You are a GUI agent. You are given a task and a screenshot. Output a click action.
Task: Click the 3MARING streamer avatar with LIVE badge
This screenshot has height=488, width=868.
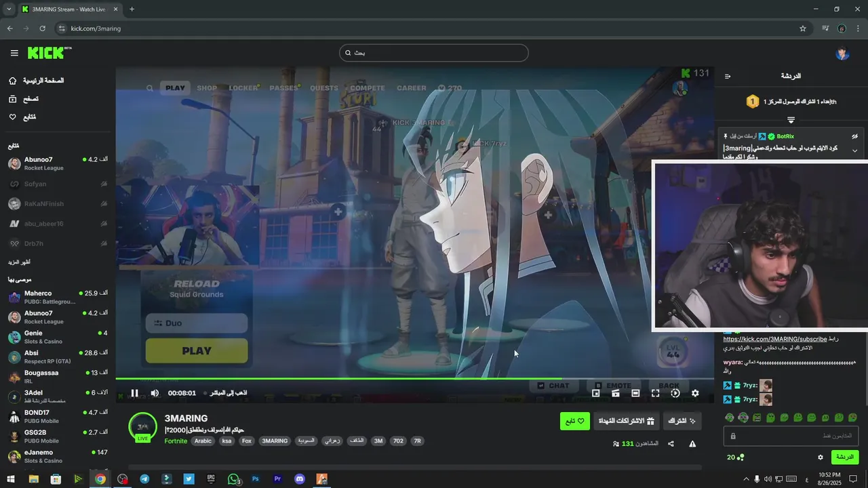point(142,427)
